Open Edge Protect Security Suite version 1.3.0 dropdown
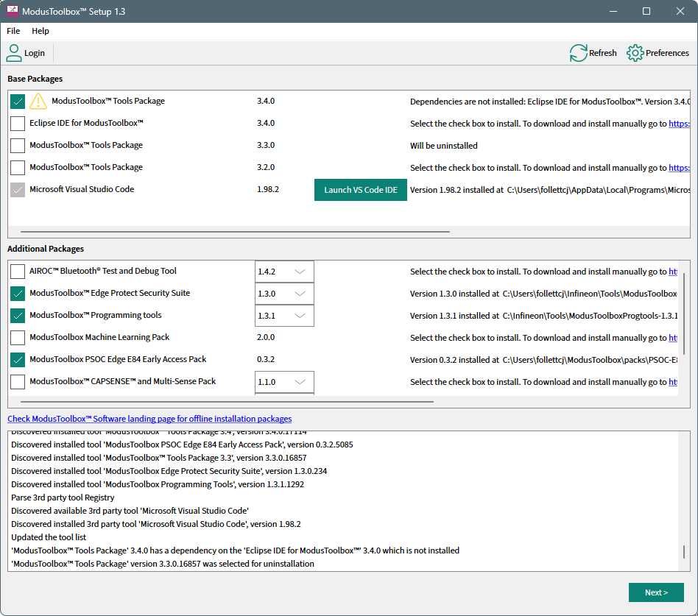The width and height of the screenshot is (698, 616). [284, 294]
